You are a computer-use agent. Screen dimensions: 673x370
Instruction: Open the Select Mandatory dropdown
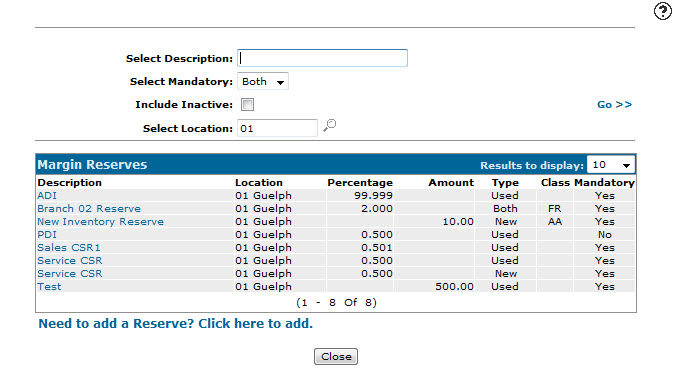click(263, 82)
